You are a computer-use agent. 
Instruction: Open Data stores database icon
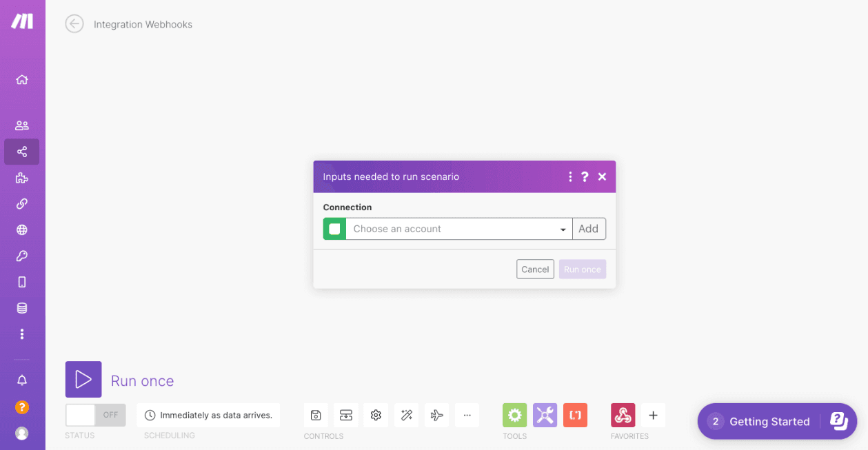(22, 308)
